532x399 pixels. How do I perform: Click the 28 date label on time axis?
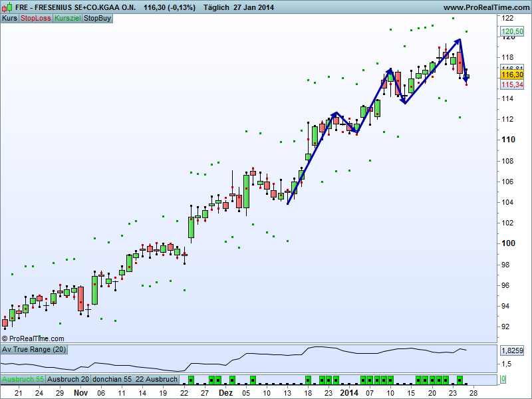[x=473, y=393]
